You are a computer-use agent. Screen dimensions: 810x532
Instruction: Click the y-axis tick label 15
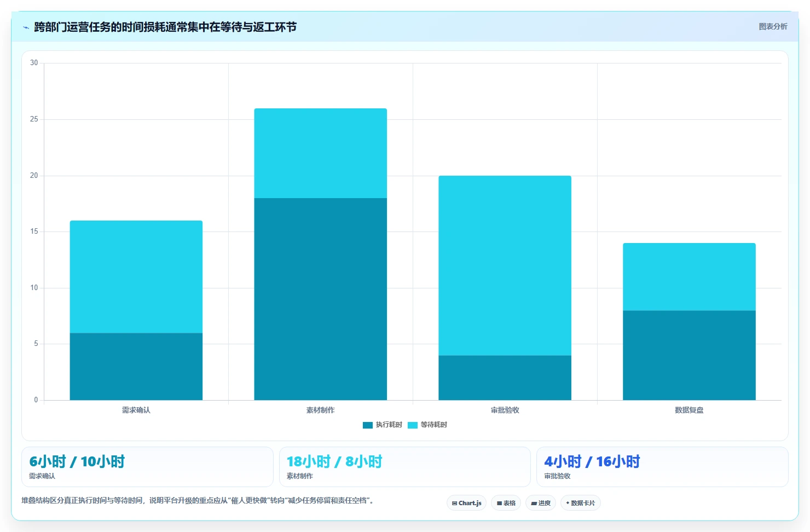tap(34, 232)
